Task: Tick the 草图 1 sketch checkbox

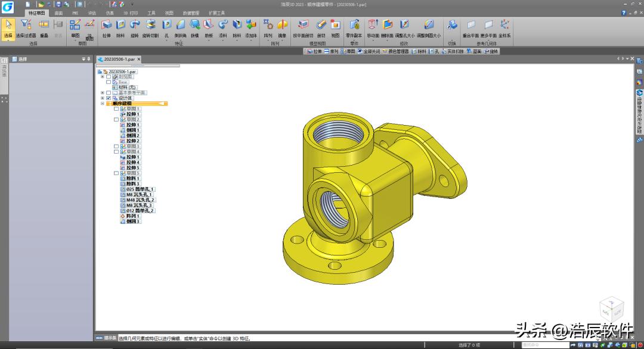Action: (x=116, y=108)
